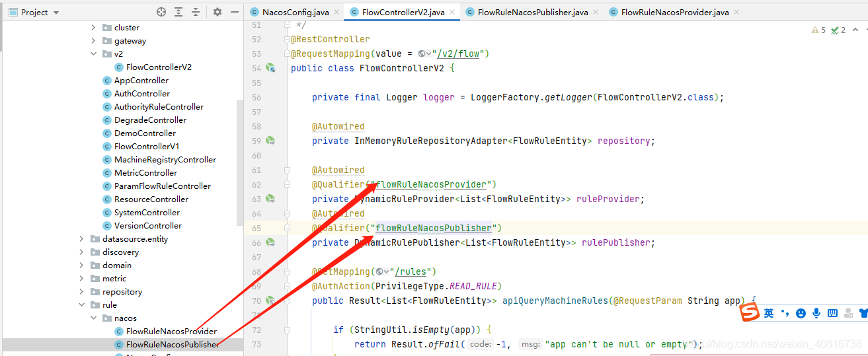Expand the metric package

coord(81,278)
